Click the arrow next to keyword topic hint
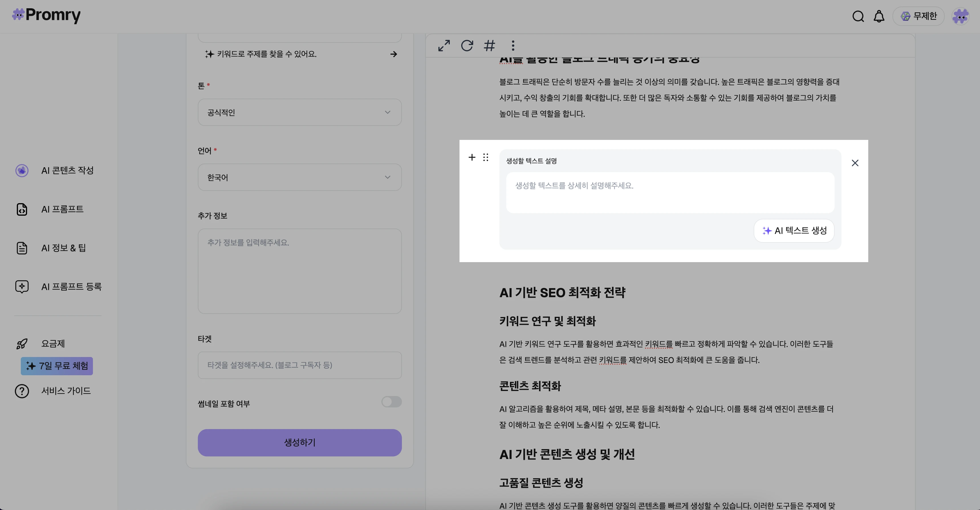 [x=394, y=54]
